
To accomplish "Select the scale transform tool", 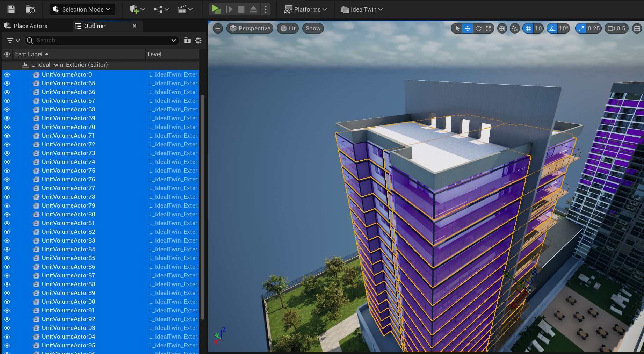I will tap(489, 29).
